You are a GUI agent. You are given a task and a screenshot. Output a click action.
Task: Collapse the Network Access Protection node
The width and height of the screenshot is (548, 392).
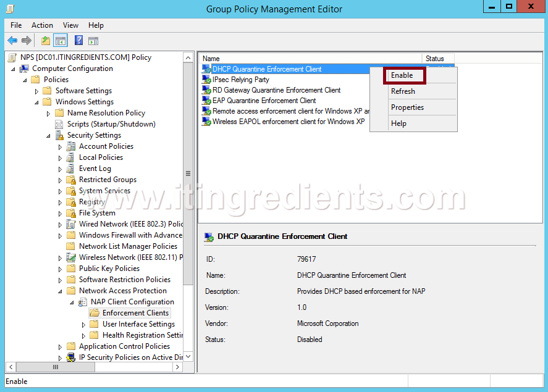[x=61, y=291]
